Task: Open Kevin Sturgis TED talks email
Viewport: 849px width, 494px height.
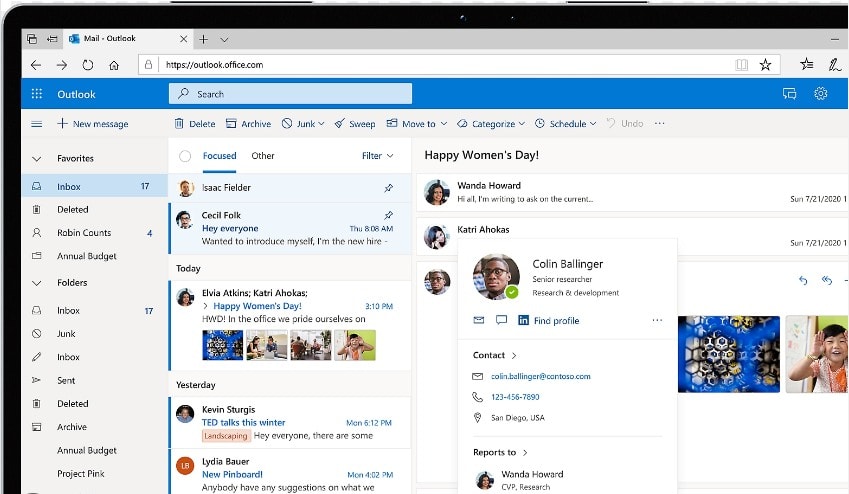Action: point(290,422)
